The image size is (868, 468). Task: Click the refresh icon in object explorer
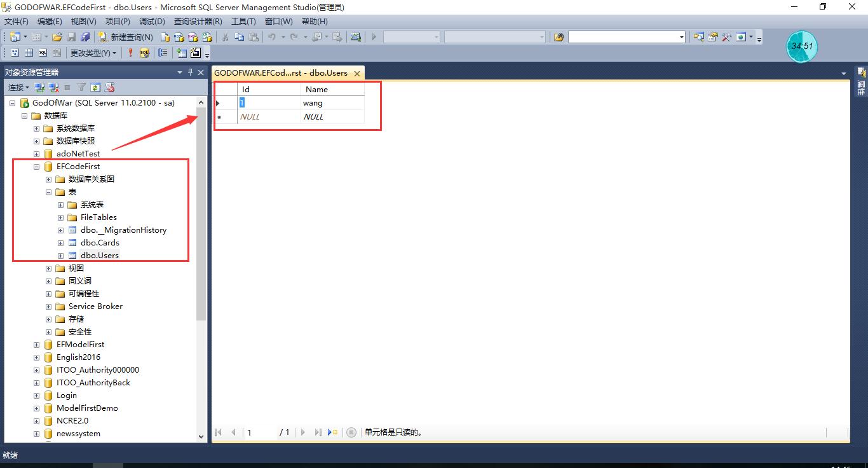(95, 87)
